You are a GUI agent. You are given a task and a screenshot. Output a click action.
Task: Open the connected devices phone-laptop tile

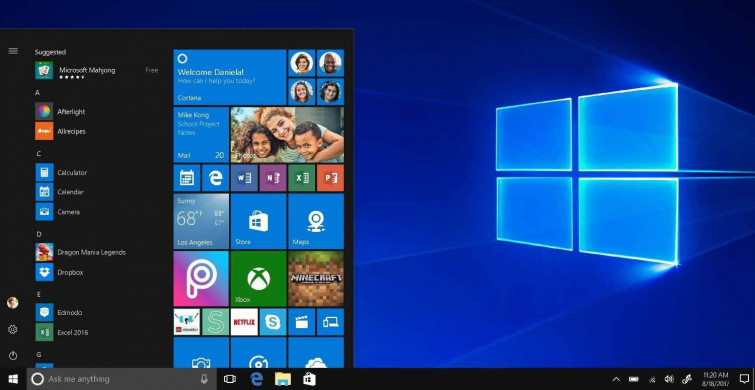pyautogui.click(x=330, y=322)
